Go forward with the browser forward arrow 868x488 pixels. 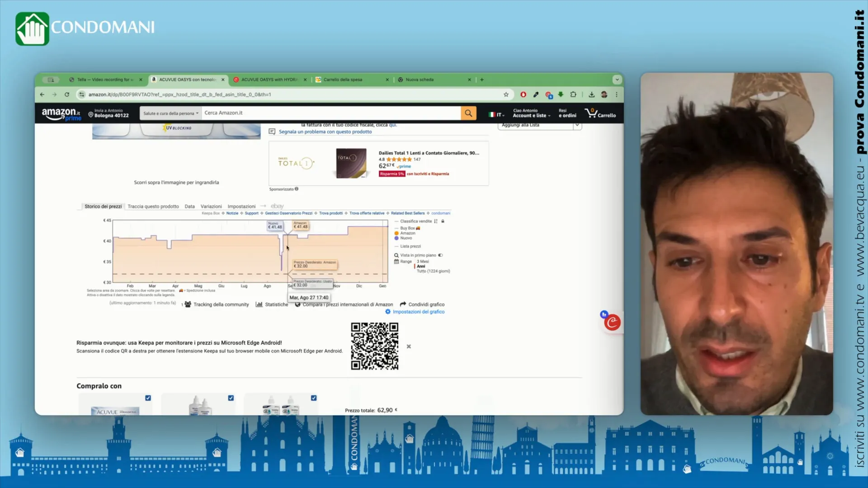coord(54,94)
